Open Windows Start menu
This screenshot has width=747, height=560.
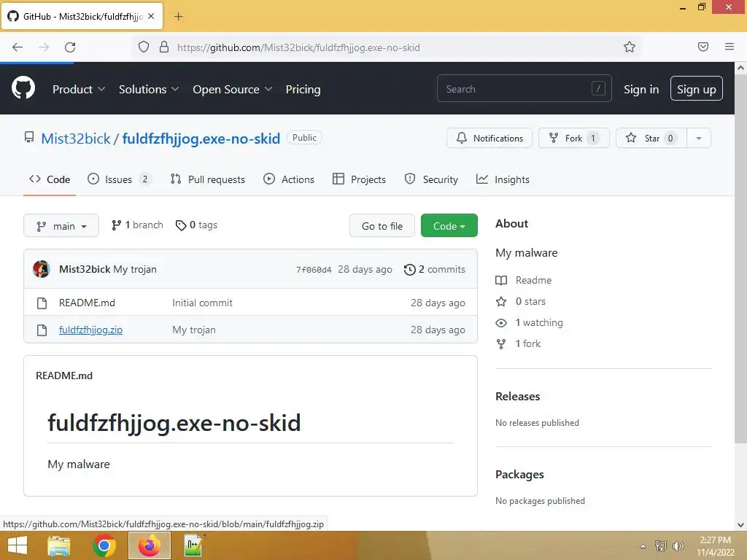tap(18, 545)
